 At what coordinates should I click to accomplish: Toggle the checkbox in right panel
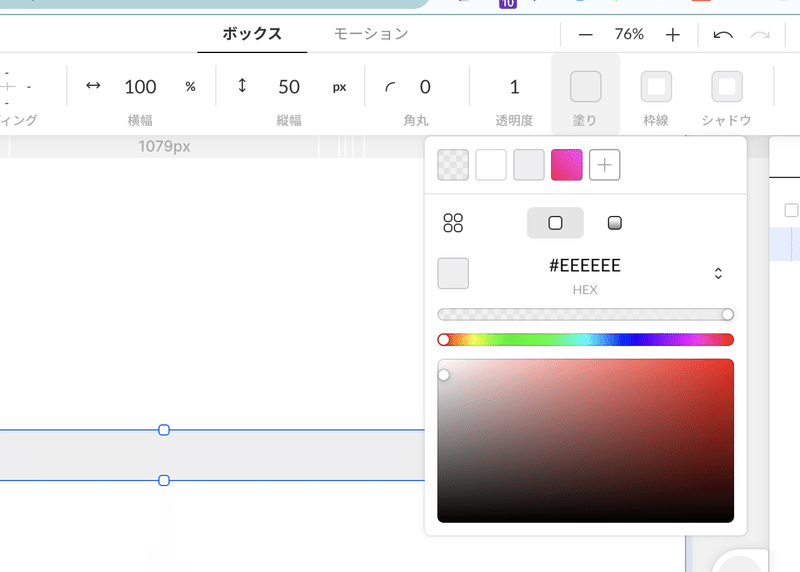tap(791, 210)
